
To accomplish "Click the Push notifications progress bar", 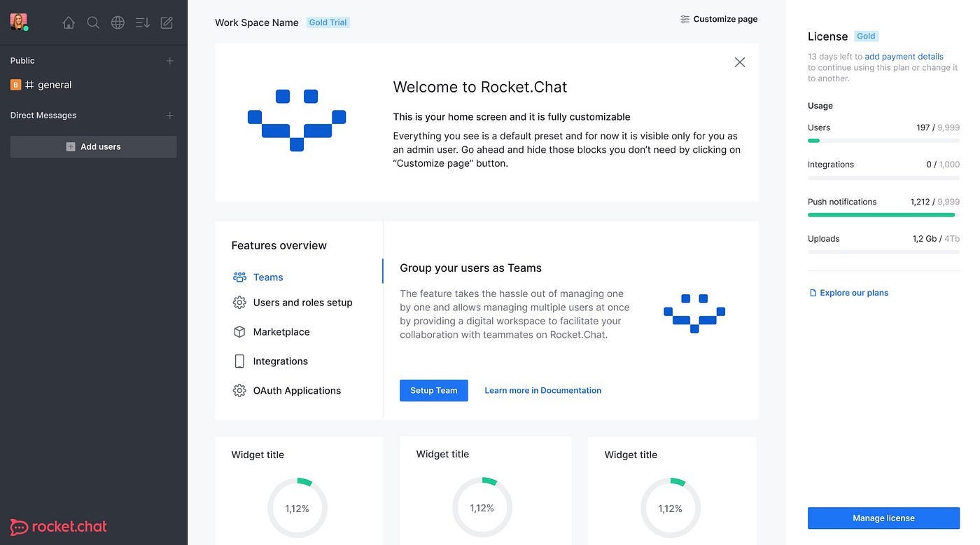I will point(883,215).
